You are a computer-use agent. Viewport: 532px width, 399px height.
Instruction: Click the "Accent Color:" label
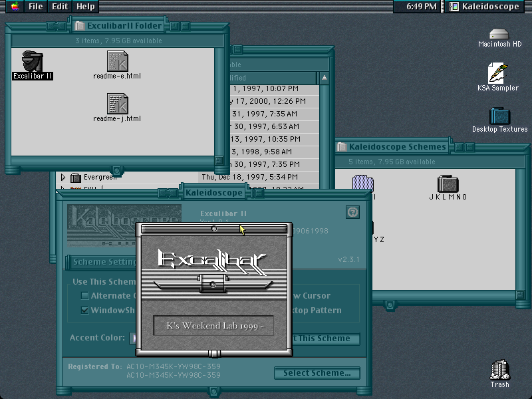(x=97, y=338)
